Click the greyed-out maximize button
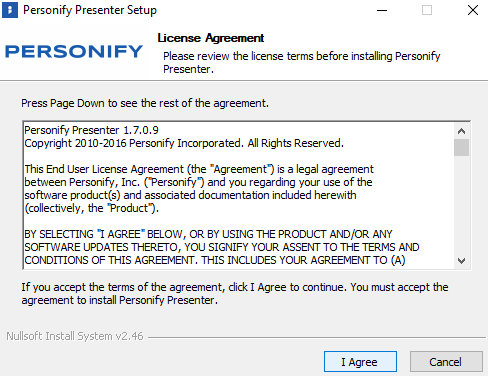This screenshot has width=488, height=376. (x=427, y=10)
